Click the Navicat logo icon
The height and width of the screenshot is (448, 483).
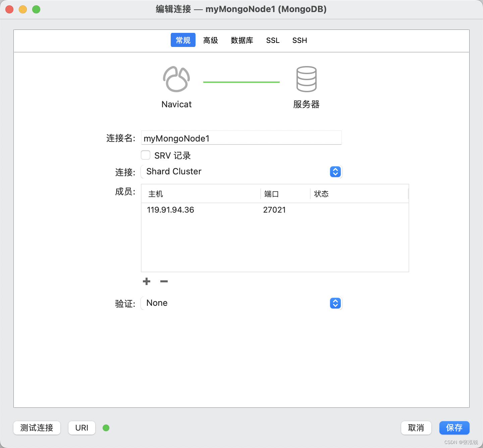(176, 79)
